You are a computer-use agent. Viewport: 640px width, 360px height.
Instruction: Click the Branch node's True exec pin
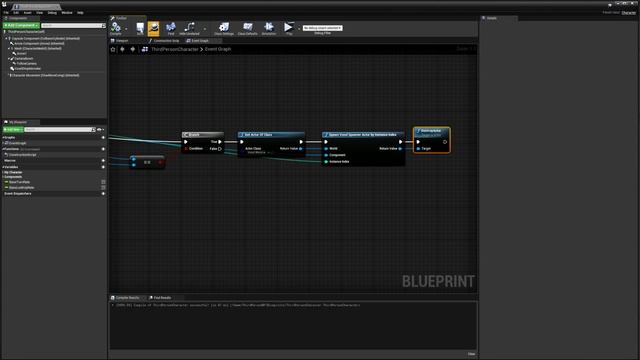[x=220, y=142]
